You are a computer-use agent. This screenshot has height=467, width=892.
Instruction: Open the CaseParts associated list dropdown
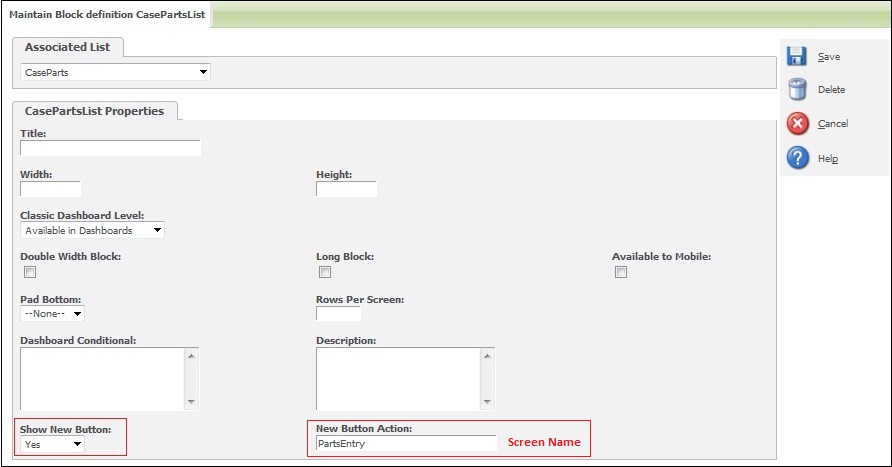115,72
